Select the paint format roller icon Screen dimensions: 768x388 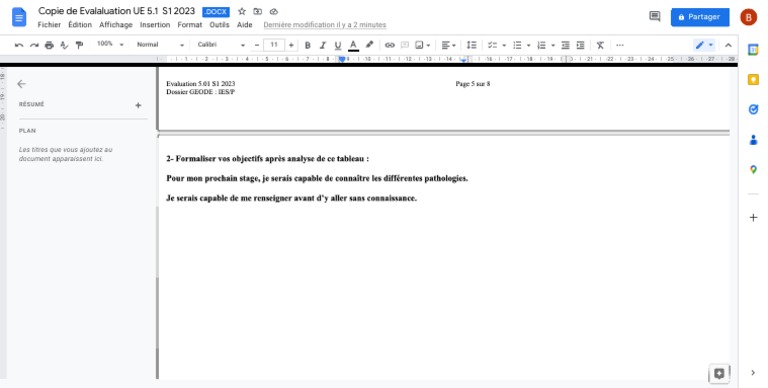pos(79,45)
